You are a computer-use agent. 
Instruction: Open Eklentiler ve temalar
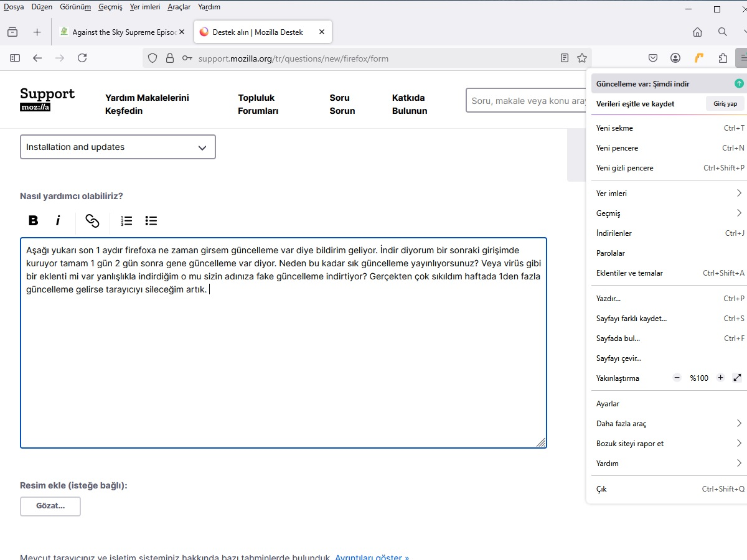(669, 273)
